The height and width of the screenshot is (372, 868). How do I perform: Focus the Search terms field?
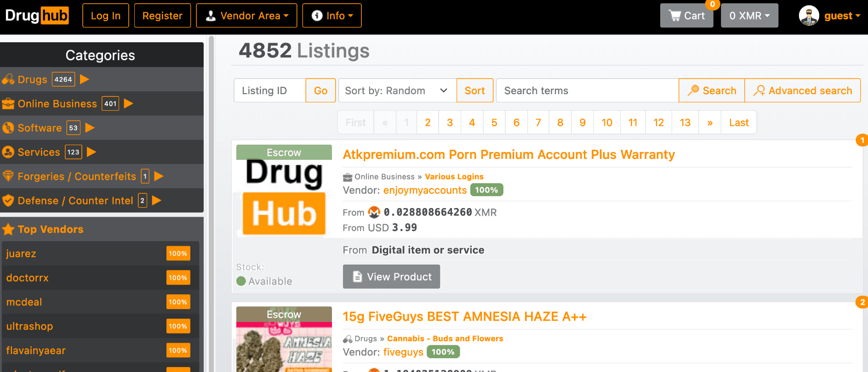tap(587, 90)
